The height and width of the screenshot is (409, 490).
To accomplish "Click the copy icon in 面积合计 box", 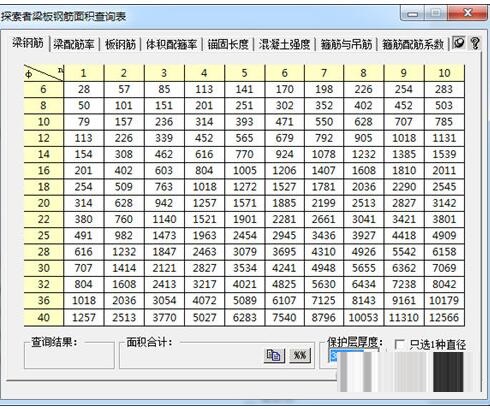I will tap(274, 355).
